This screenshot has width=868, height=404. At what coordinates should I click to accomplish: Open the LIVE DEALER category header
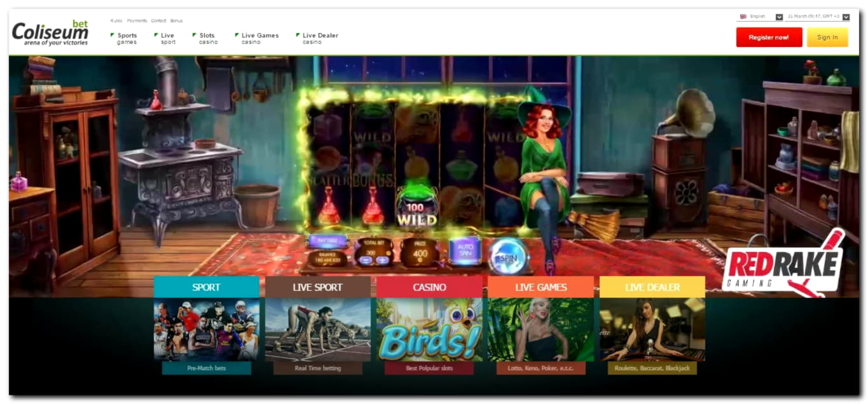[652, 287]
